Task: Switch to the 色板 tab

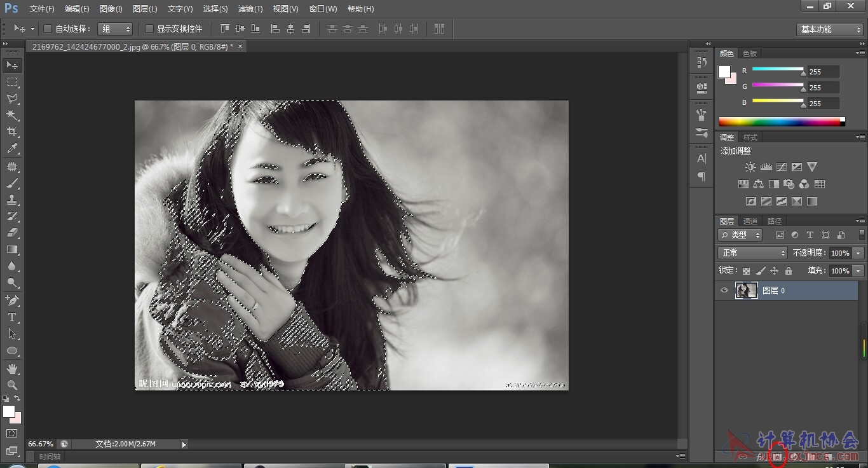Action: 750,53
